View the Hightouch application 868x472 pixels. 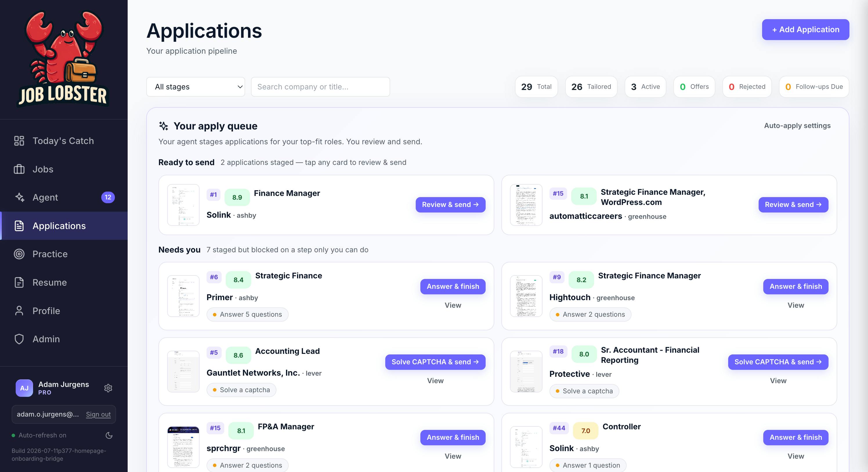pyautogui.click(x=795, y=305)
